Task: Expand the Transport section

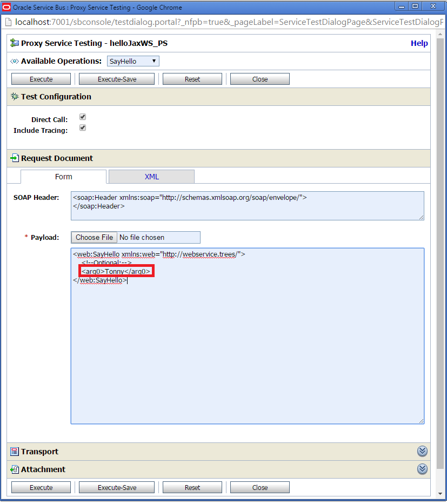Action: (x=422, y=451)
